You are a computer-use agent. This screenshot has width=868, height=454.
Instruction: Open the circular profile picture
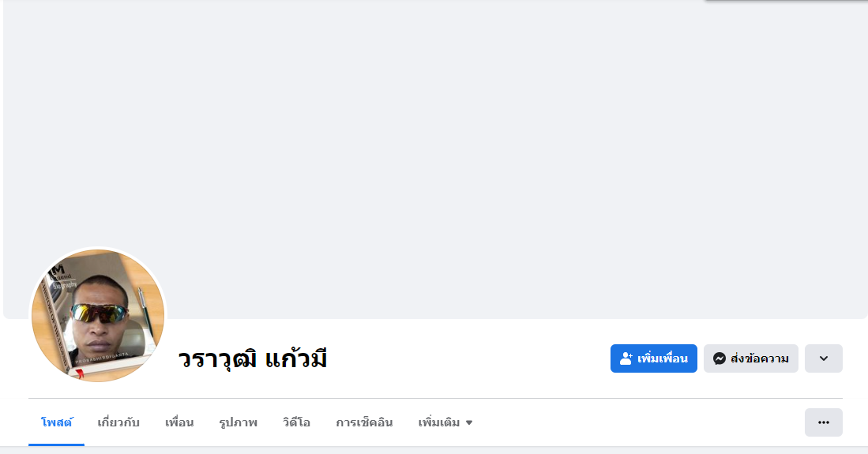[98, 315]
